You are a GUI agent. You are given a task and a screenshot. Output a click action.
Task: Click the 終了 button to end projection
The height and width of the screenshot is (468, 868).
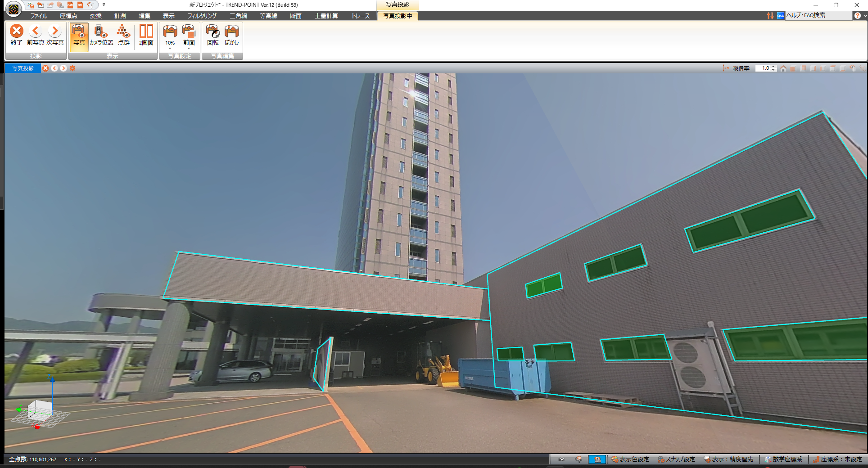17,35
